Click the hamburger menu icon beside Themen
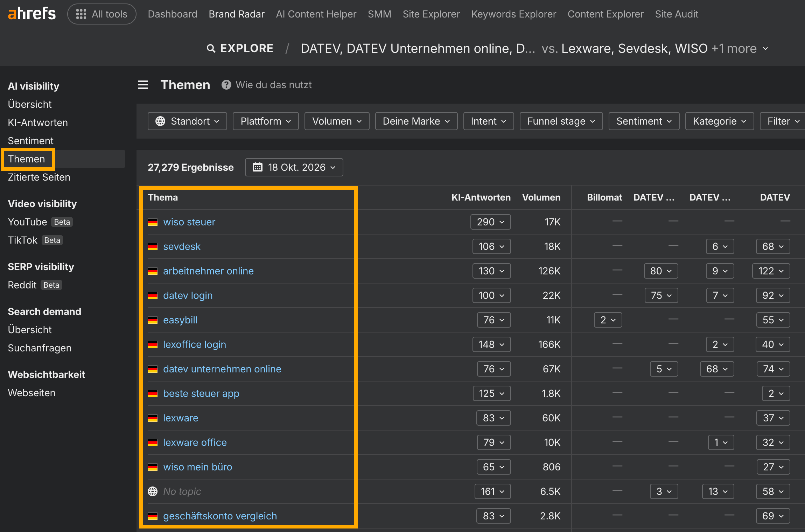This screenshot has height=532, width=805. pyautogui.click(x=143, y=85)
